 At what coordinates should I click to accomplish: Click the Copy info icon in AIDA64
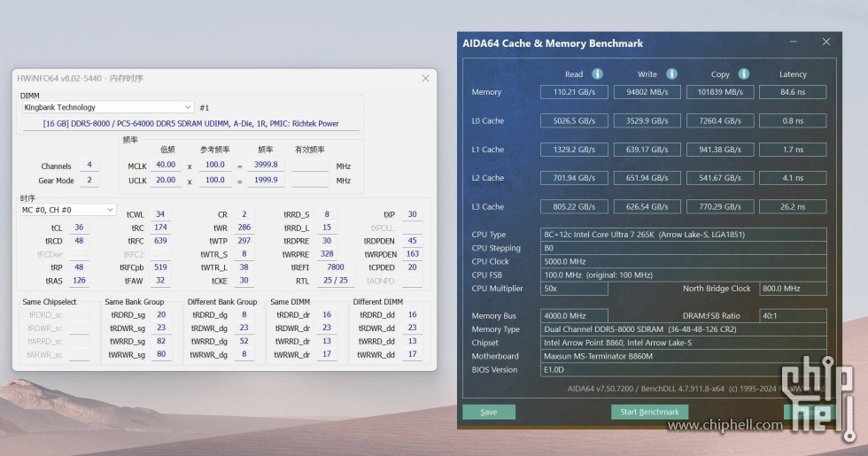click(x=743, y=73)
